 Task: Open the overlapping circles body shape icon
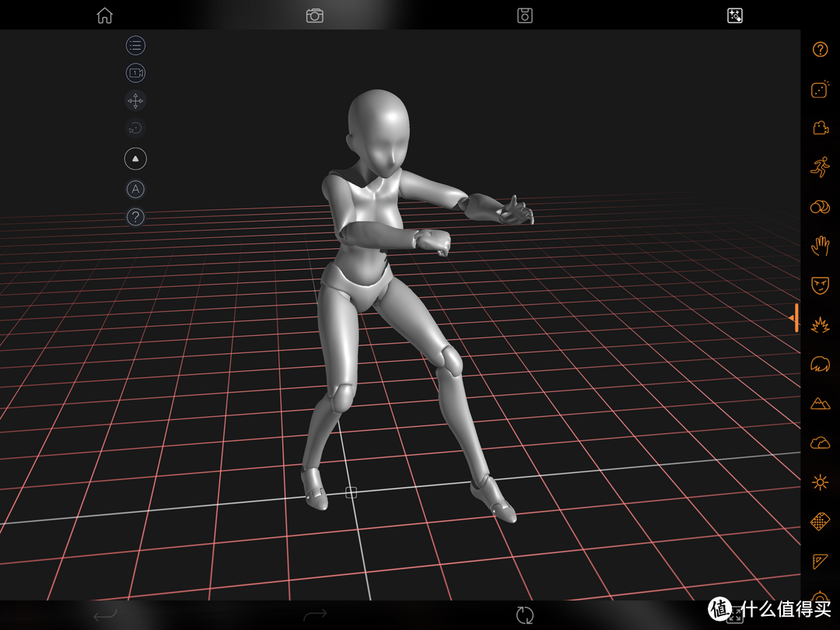coord(821,207)
